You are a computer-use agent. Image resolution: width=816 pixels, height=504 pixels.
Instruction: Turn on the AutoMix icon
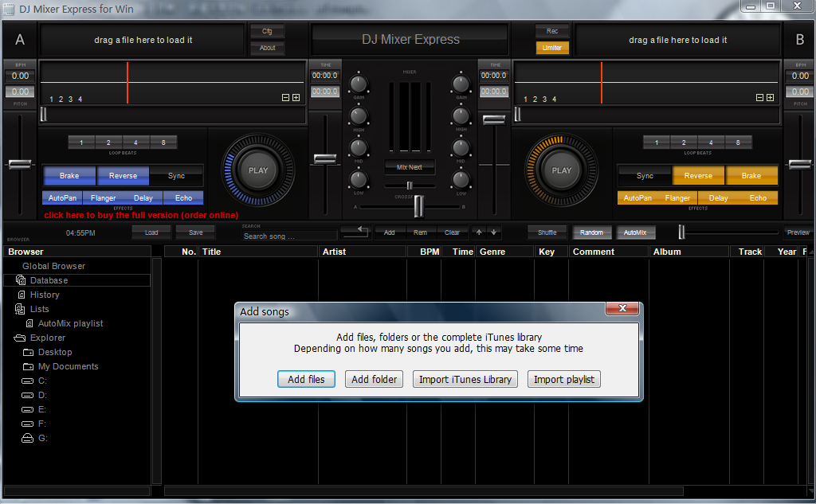635,232
